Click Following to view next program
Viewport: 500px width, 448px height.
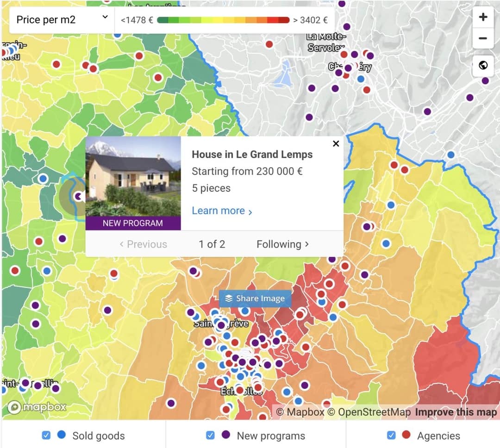[x=283, y=244]
